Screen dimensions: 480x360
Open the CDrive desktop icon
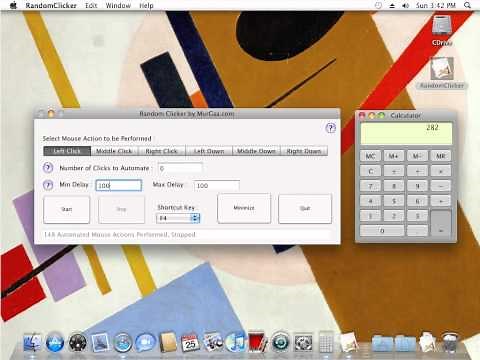pos(442,31)
